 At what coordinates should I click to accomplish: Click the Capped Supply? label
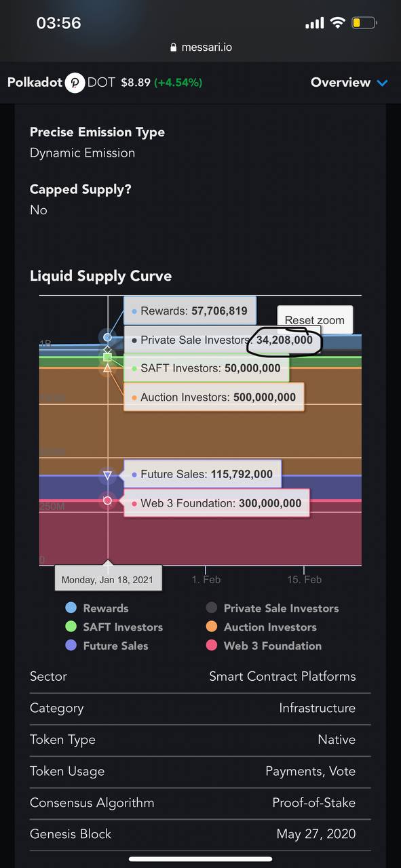tap(81, 189)
